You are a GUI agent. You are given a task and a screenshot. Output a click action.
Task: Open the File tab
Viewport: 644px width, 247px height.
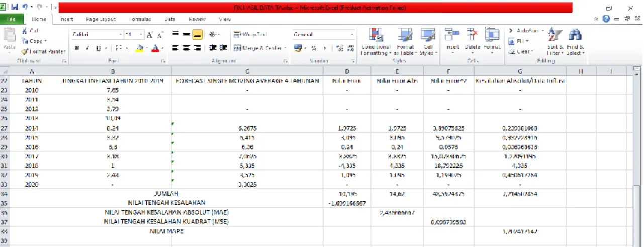[x=12, y=19]
